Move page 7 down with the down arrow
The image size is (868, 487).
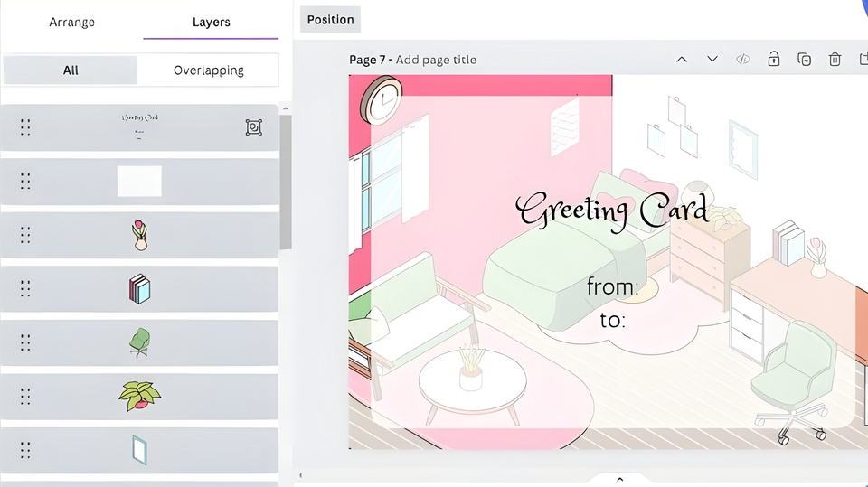tap(712, 59)
